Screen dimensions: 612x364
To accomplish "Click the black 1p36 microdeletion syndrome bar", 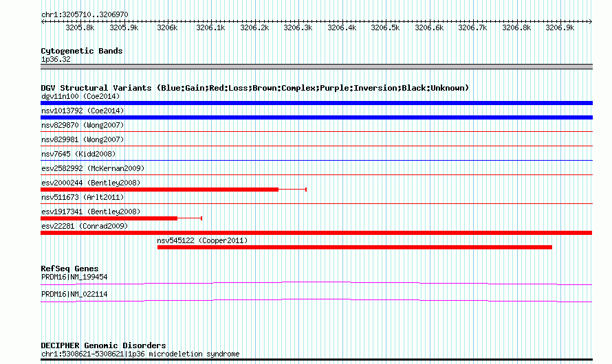I will point(316,360).
